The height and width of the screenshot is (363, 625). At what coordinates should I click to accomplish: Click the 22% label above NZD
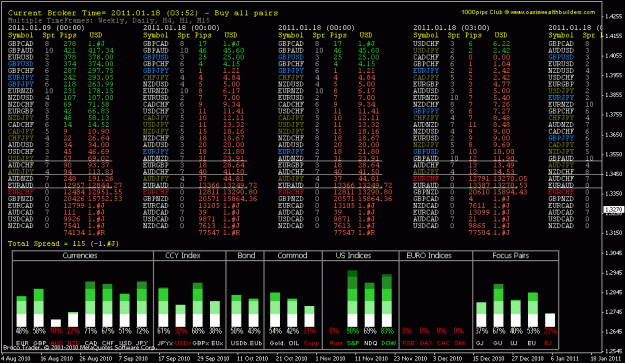click(73, 331)
